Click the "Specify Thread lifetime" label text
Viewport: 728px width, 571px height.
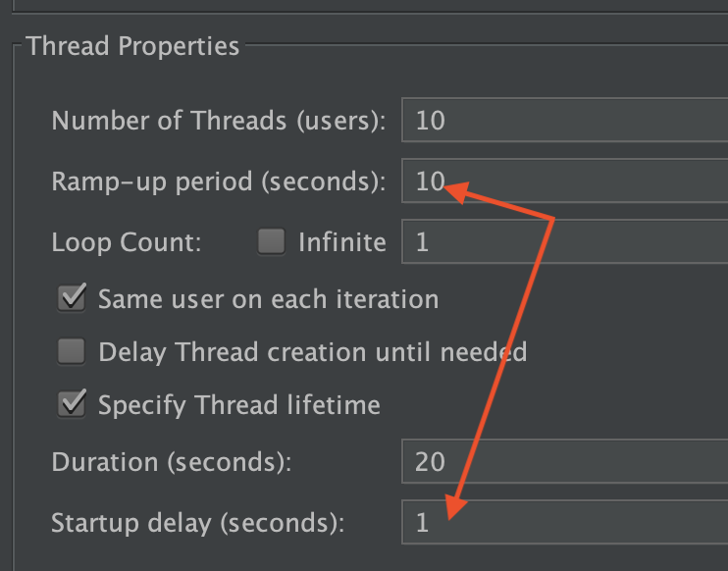coord(238,404)
